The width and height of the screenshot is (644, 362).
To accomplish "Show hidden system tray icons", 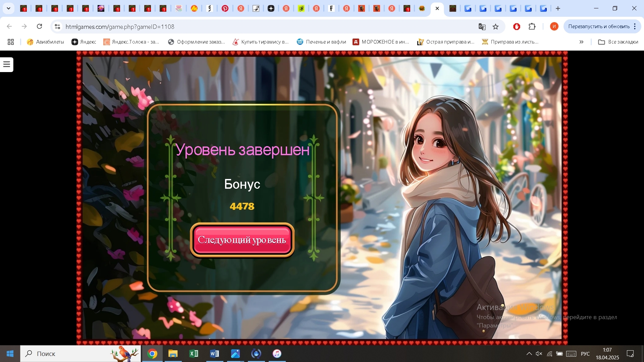I will 529,354.
